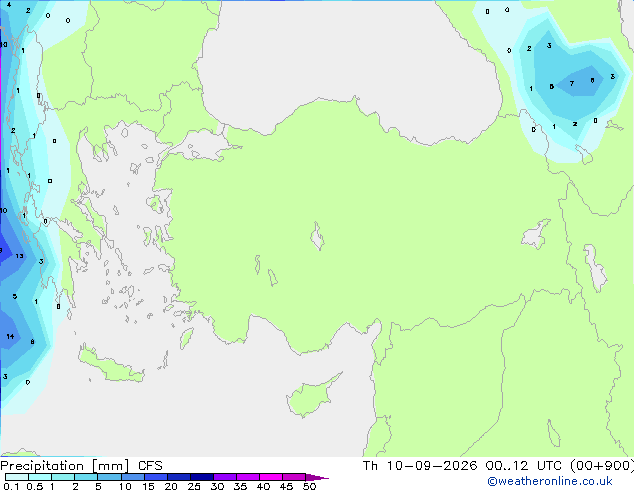Click the 0.5–1 mm legend swatch
Screen dimensions: 634x490
tap(40, 477)
